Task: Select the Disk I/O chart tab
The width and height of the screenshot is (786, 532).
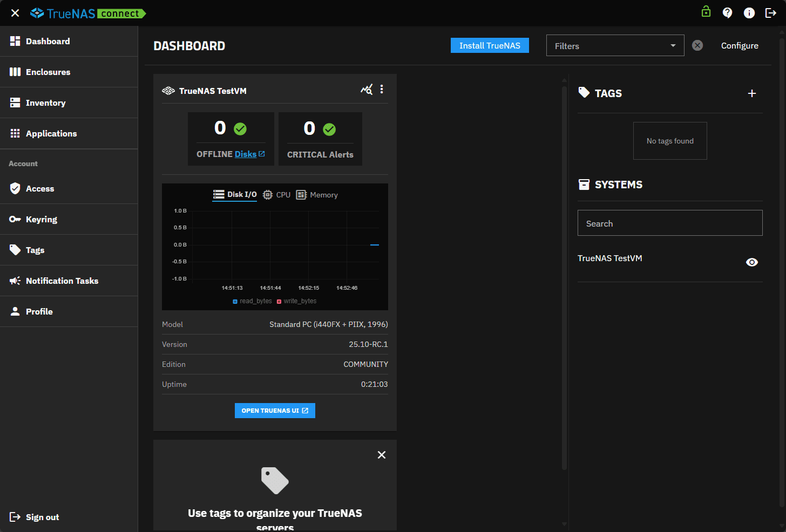Action: [235, 195]
